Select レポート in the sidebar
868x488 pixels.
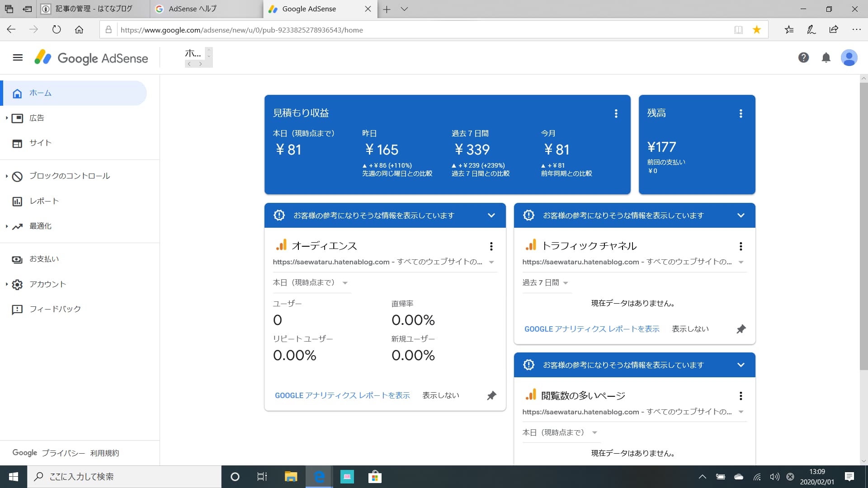tap(44, 201)
